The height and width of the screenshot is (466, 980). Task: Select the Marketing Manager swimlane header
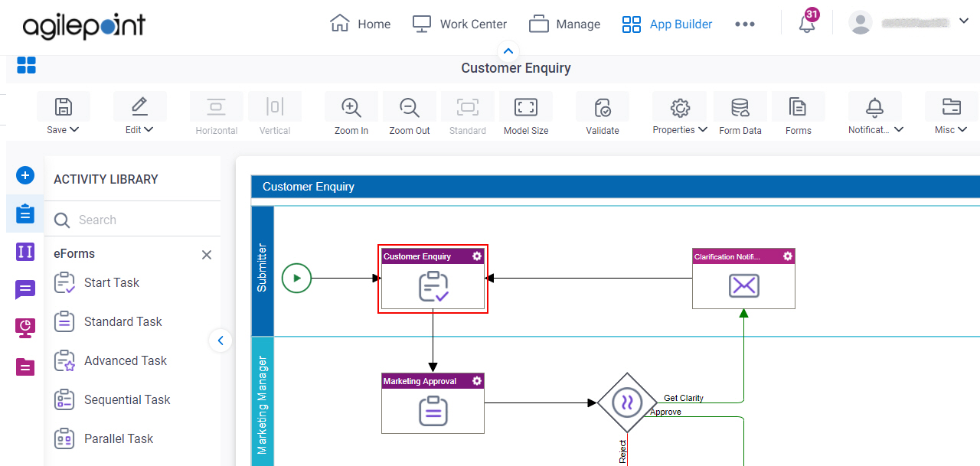(262, 402)
